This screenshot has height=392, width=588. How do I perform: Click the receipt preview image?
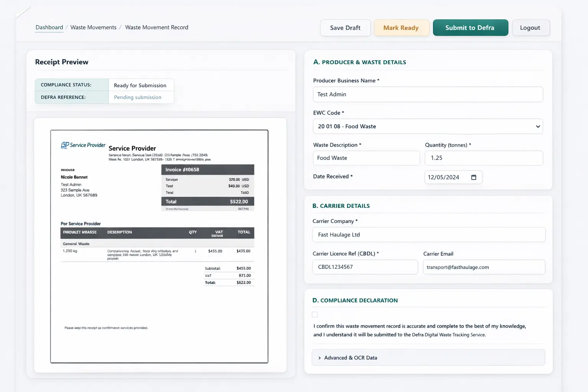click(x=159, y=246)
